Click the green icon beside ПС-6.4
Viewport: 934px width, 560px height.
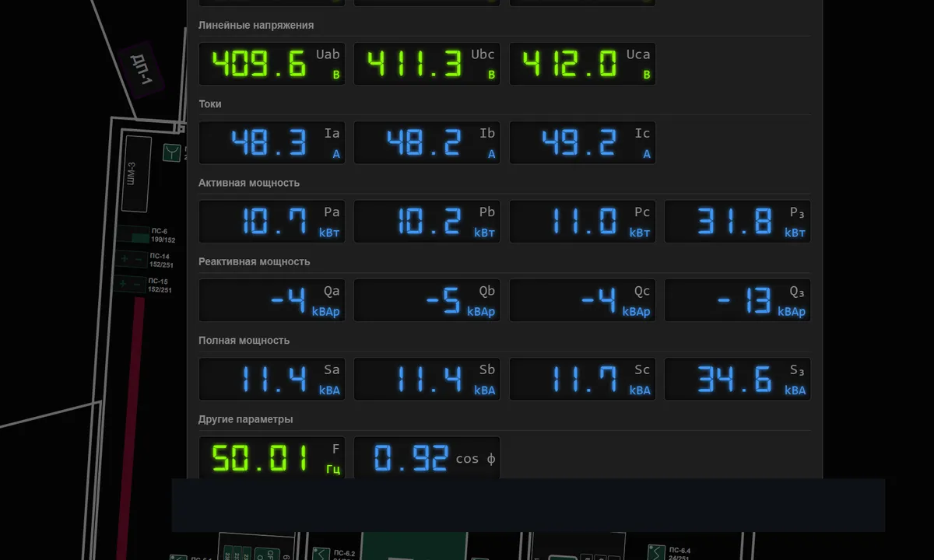pos(655,553)
